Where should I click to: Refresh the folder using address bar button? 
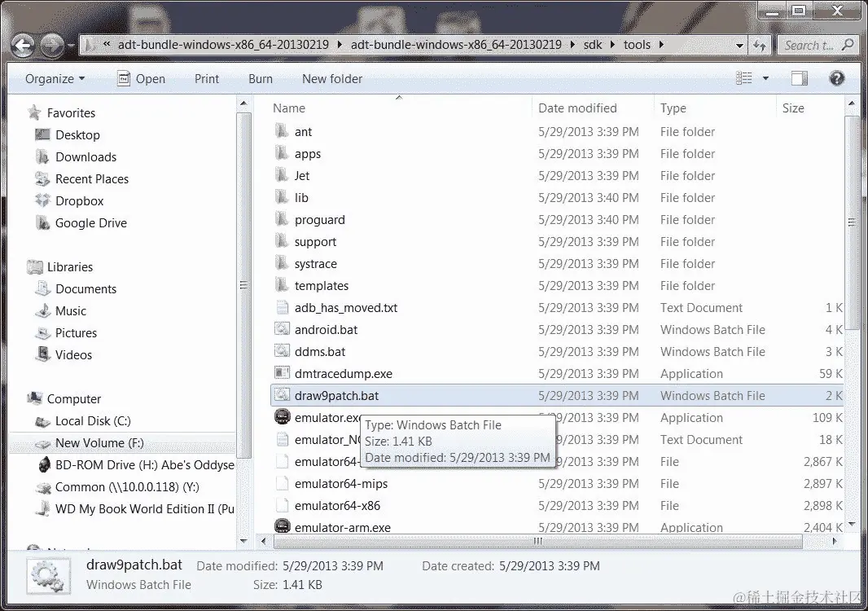[x=760, y=46]
